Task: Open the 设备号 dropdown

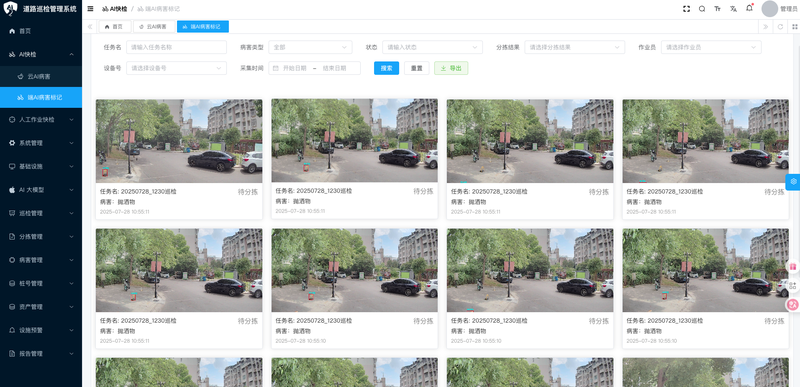Action: click(x=177, y=68)
